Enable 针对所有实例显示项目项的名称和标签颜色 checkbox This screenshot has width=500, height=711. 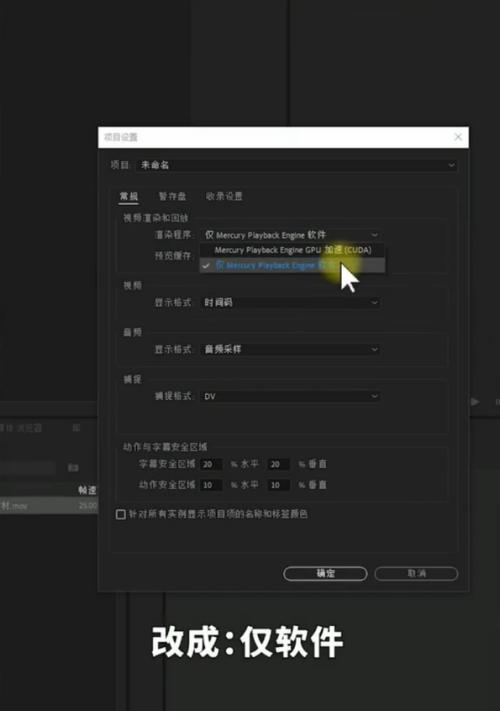coord(121,514)
